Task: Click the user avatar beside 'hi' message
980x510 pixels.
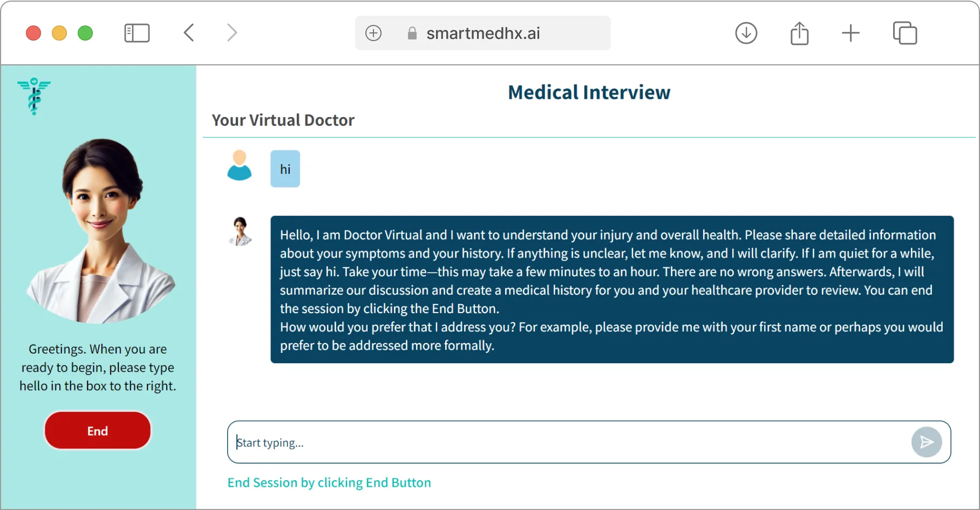Action: 240,166
